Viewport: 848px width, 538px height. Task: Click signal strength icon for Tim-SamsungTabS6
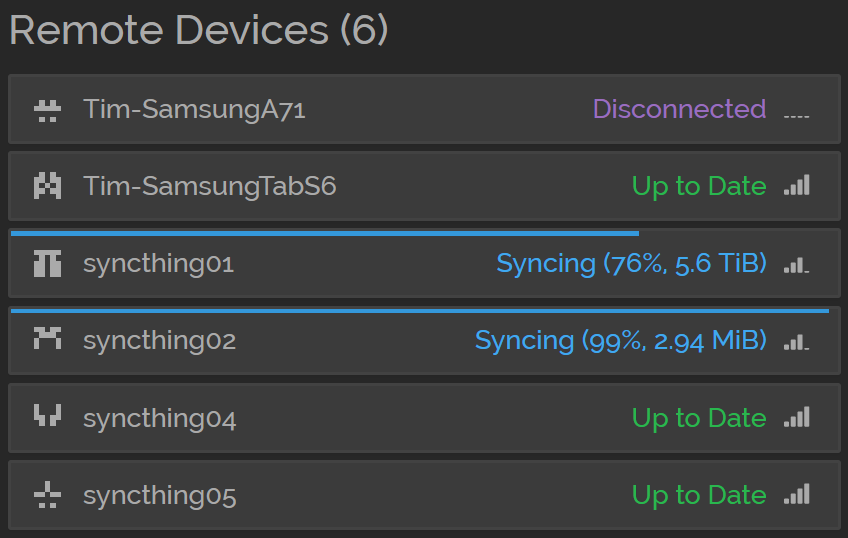click(797, 185)
